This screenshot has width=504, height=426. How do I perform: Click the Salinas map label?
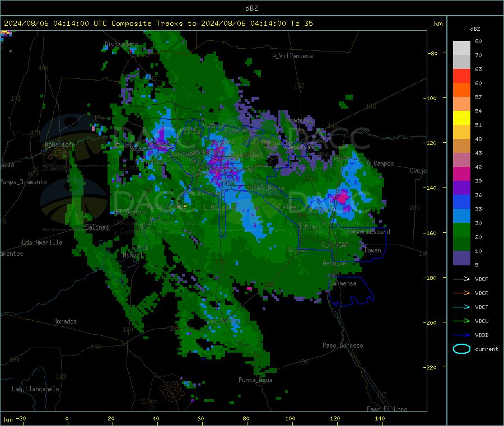click(x=97, y=227)
